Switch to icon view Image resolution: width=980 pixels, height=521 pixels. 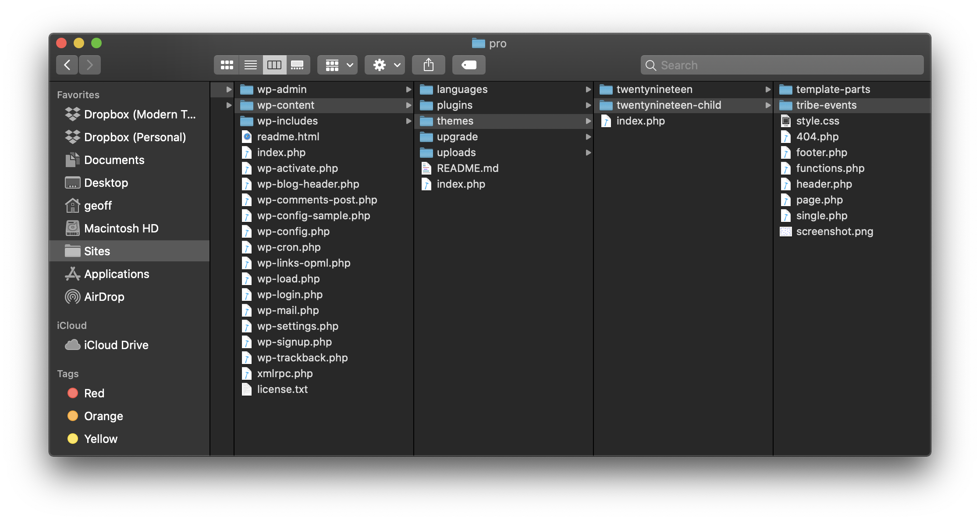pyautogui.click(x=227, y=65)
